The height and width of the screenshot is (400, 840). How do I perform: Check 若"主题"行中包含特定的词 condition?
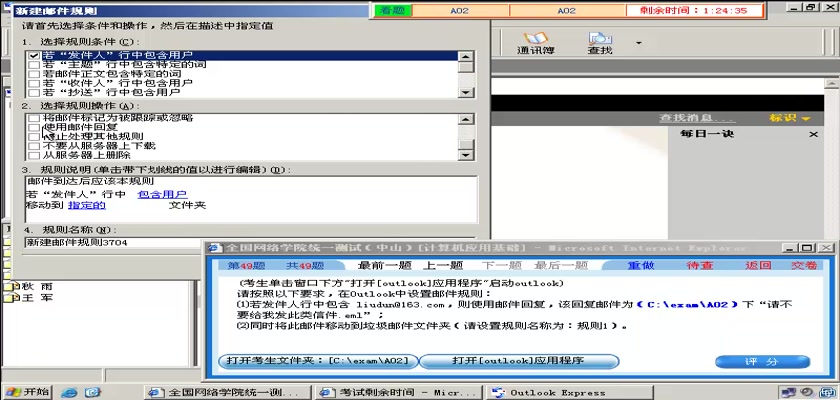pos(34,65)
